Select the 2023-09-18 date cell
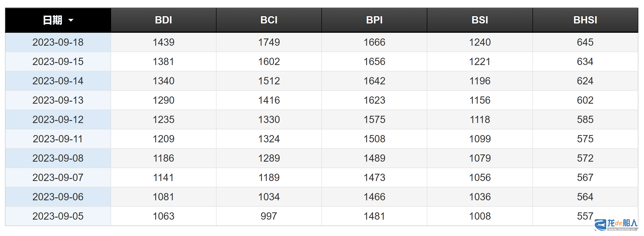This screenshot has height=236, width=644. (58, 42)
